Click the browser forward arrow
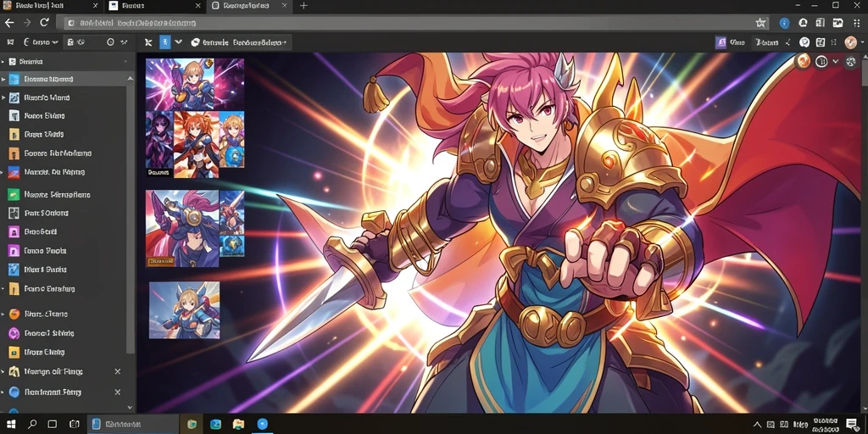868x434 pixels. [26, 23]
